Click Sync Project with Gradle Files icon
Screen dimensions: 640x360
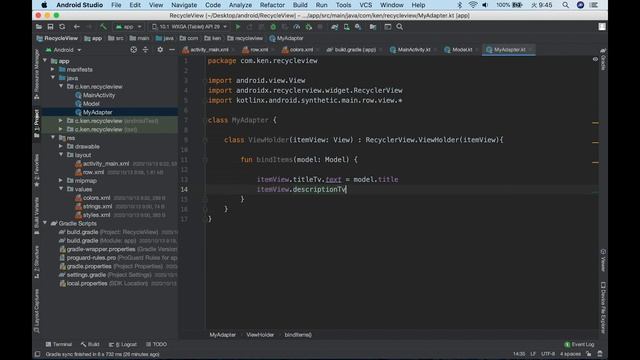(x=335, y=27)
